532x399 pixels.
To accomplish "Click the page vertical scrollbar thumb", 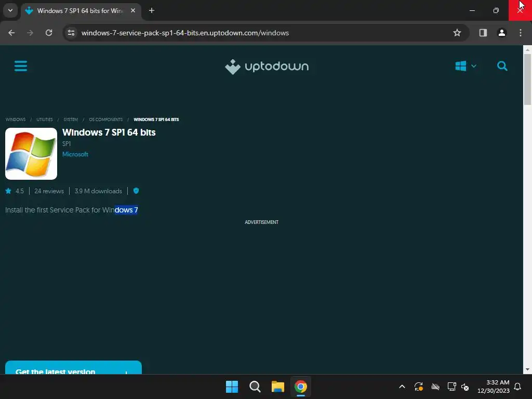I will (x=527, y=79).
